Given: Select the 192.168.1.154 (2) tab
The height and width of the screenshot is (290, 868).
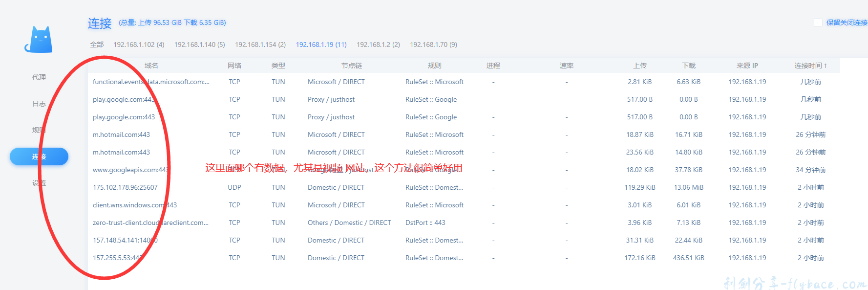Looking at the screenshot, I should pos(260,45).
